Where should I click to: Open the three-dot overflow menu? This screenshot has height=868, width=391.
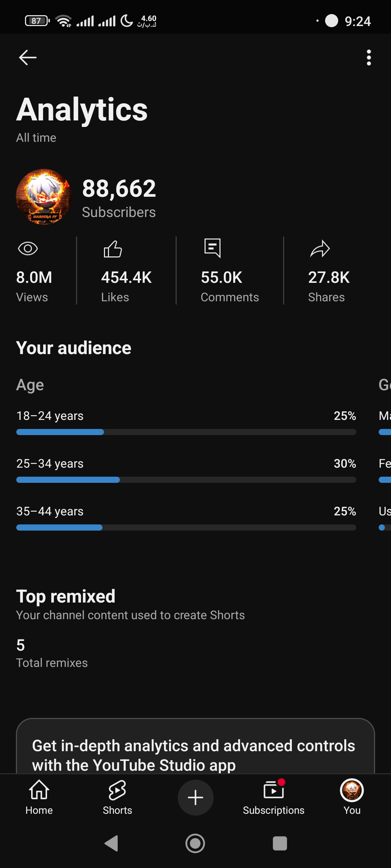coord(369,58)
